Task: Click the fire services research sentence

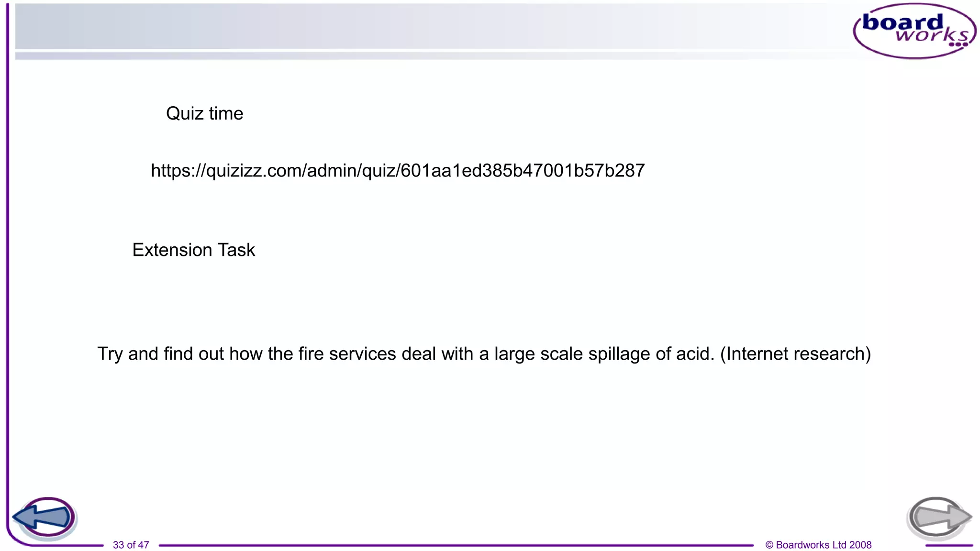Action: point(484,354)
